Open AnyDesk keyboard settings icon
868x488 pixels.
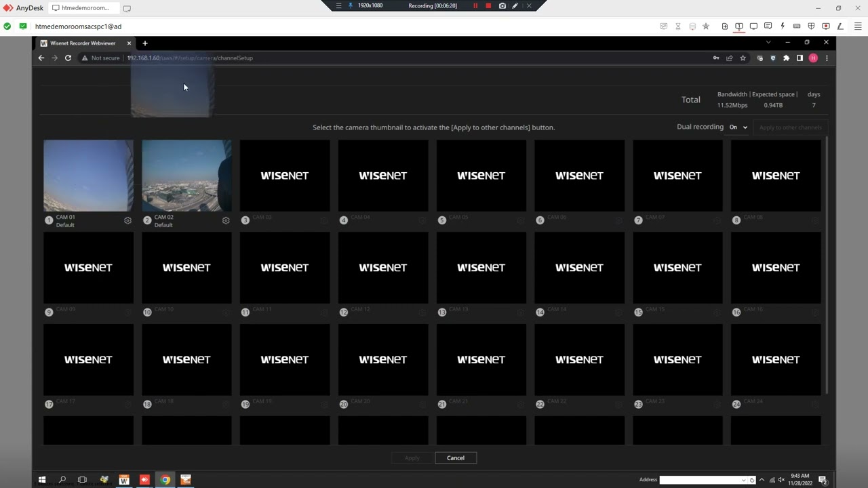796,26
